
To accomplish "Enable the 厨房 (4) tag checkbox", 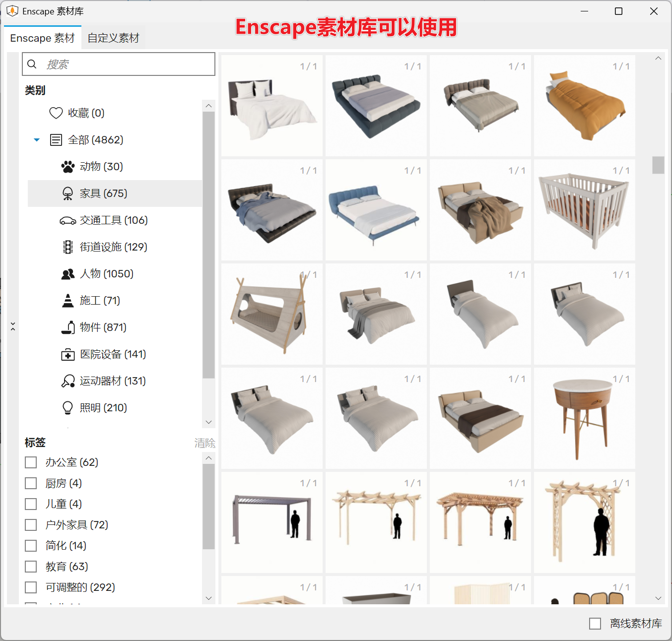I will point(31,483).
